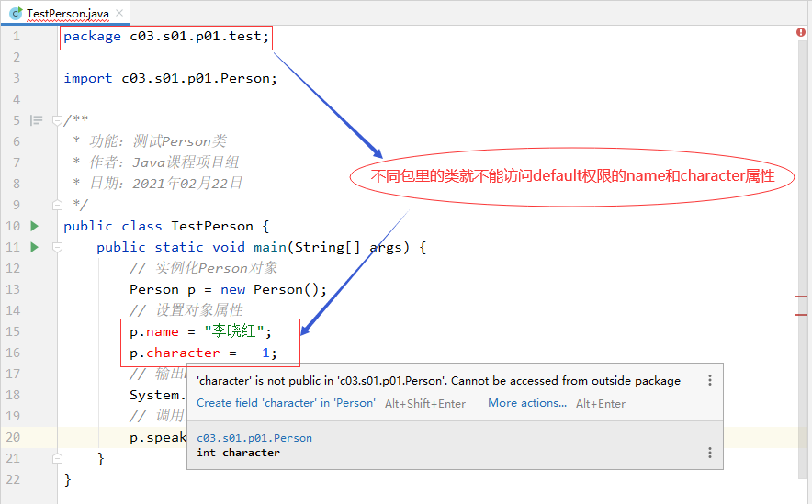This screenshot has height=504, width=812.
Task: Click 'new' keyword on line 13
Action: (232, 290)
